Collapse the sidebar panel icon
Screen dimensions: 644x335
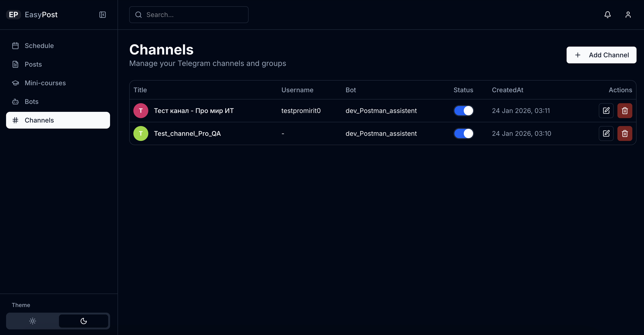(x=103, y=15)
